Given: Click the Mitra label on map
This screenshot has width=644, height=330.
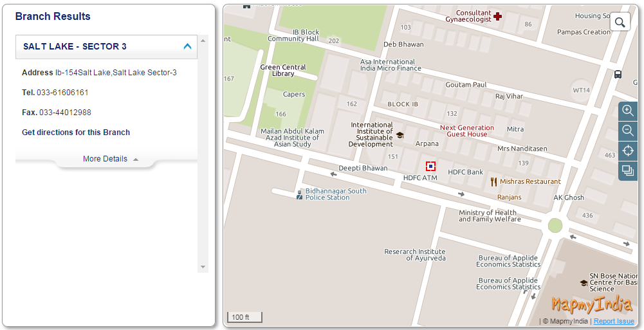Looking at the screenshot, I should (515, 129).
